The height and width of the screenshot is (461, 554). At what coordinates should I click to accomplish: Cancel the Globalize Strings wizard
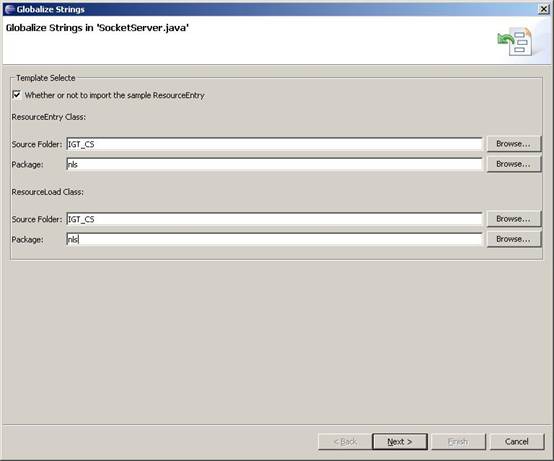[x=517, y=442]
